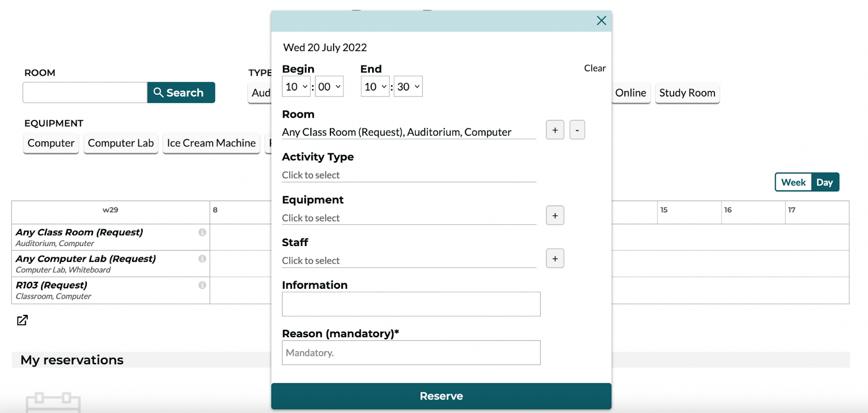Click the Search button
This screenshot has width=868, height=413.
point(181,92)
